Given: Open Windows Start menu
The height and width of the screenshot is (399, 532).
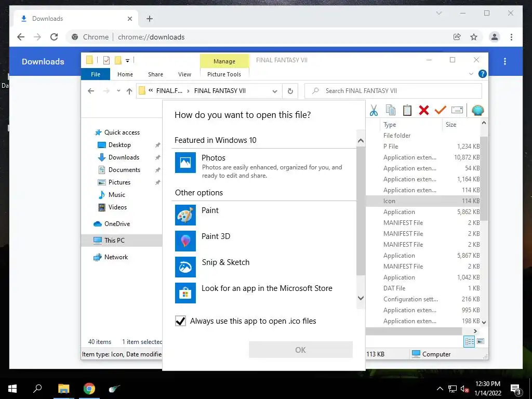Looking at the screenshot, I should (12, 389).
